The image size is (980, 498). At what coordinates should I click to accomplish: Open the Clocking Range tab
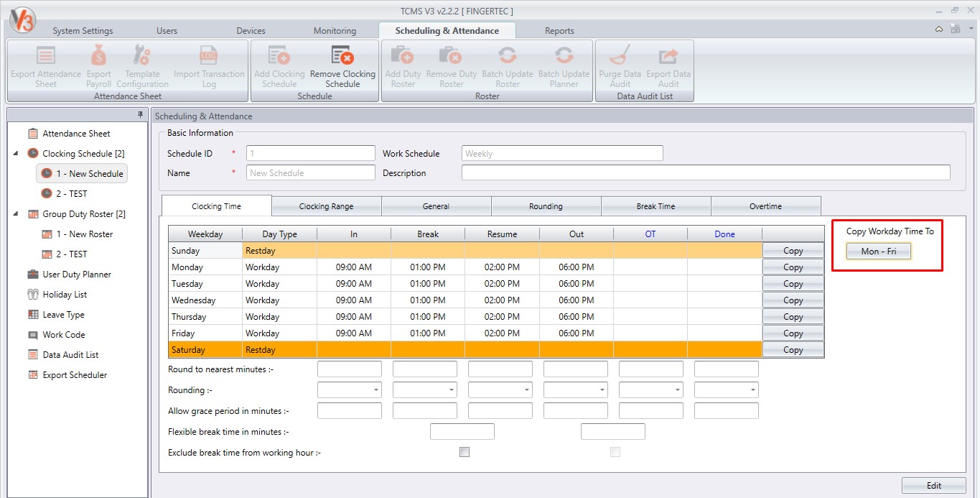pos(327,206)
